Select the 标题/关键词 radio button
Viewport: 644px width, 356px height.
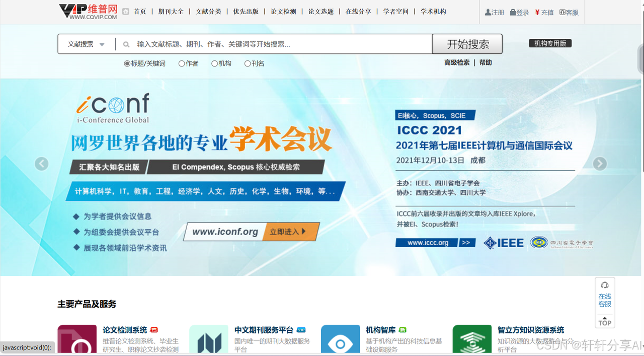(x=127, y=63)
